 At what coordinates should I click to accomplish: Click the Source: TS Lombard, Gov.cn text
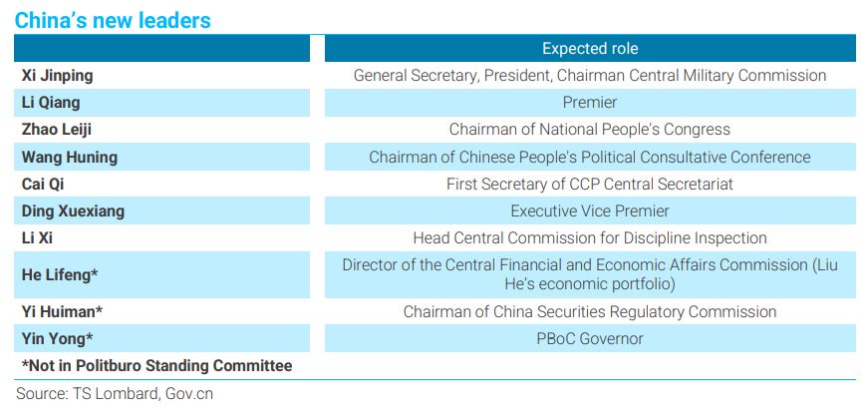[x=115, y=394]
